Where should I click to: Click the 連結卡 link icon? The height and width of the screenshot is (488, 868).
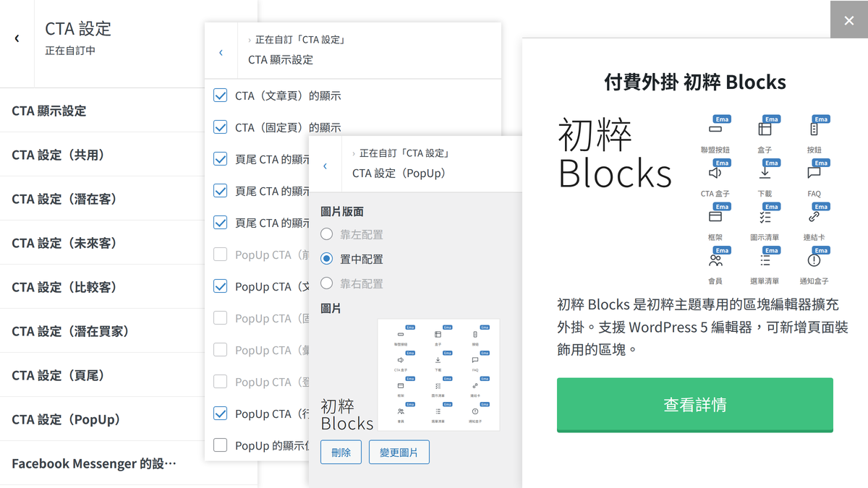coord(814,216)
